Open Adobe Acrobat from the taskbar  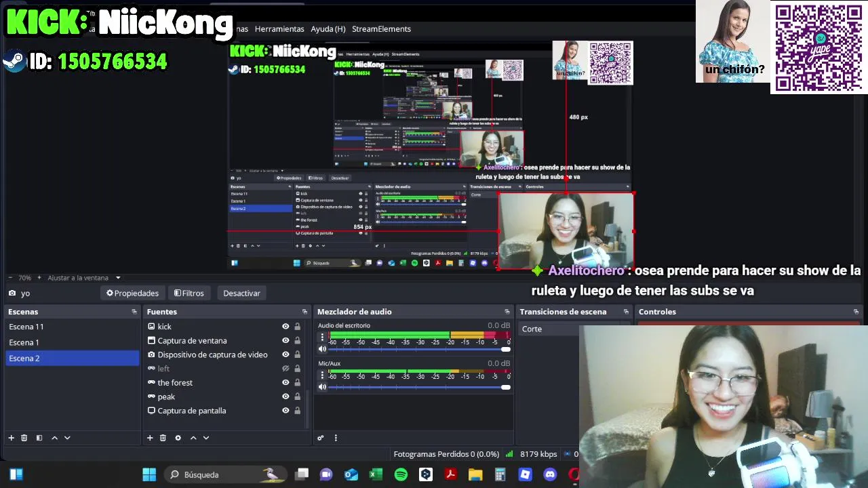tap(450, 474)
